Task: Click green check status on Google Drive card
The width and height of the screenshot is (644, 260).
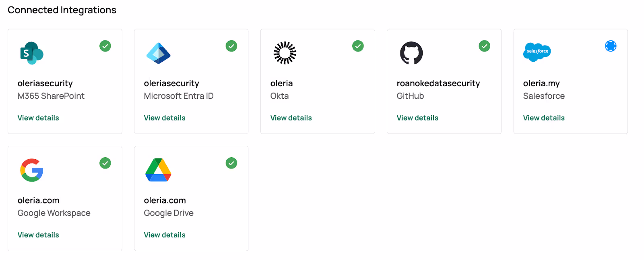Action: (231, 163)
